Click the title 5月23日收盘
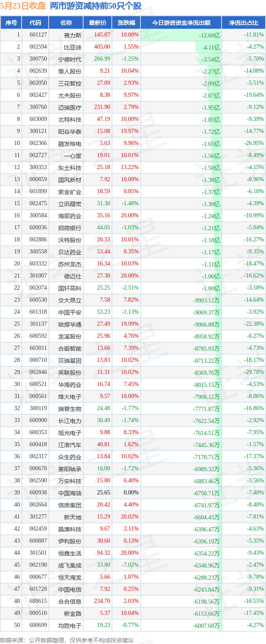 click(x=23, y=6)
